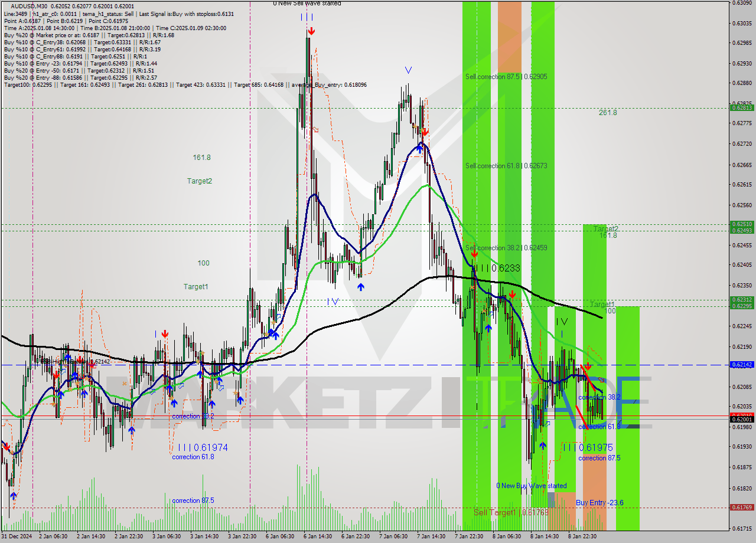Click the green '261.8' level label

coord(607,113)
